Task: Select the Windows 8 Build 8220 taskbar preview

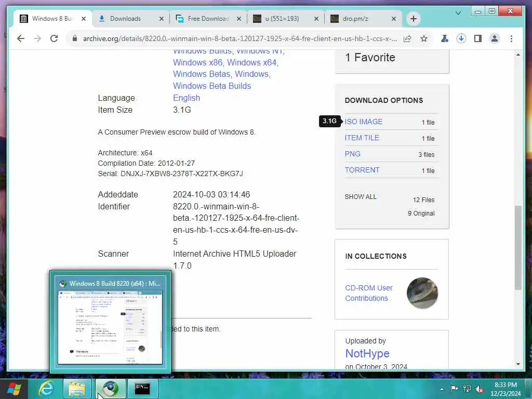Action: [x=110, y=322]
